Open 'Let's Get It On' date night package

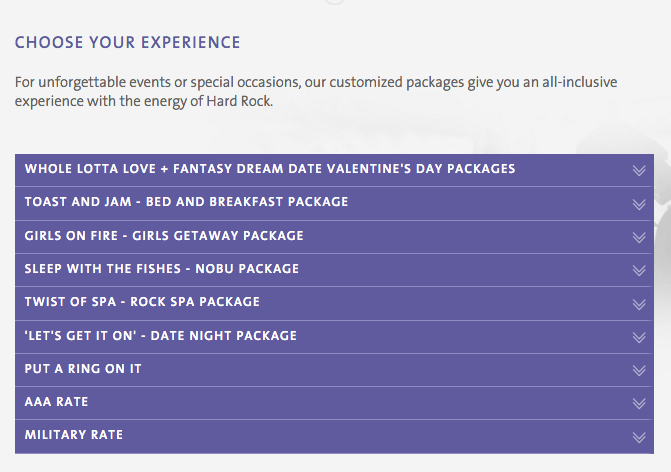[334, 337]
